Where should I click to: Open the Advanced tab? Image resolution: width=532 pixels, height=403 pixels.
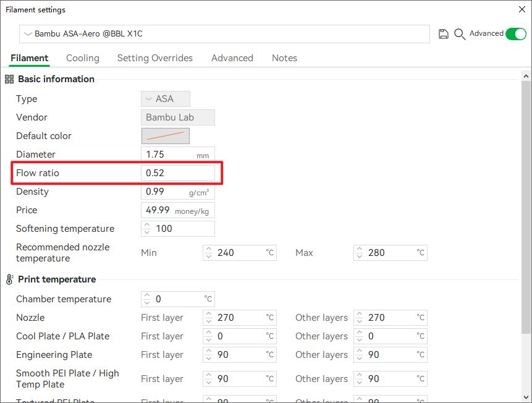point(232,58)
